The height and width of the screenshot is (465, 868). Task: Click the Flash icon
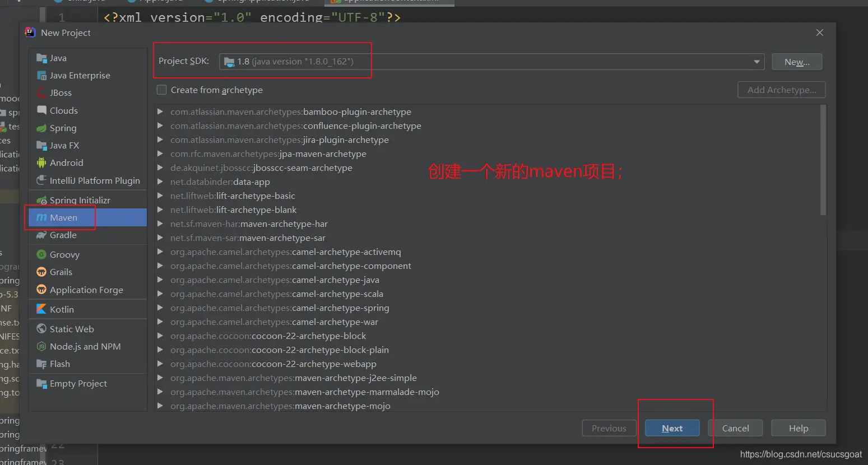pyautogui.click(x=41, y=364)
